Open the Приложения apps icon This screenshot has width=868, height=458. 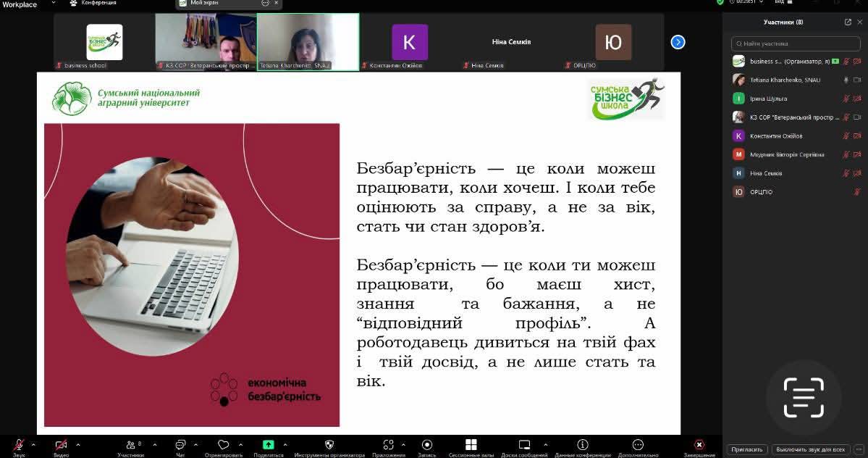pyautogui.click(x=389, y=446)
